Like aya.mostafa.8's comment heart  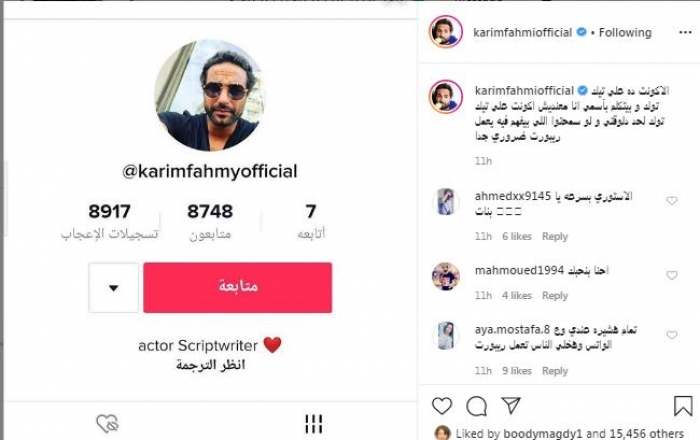[672, 335]
